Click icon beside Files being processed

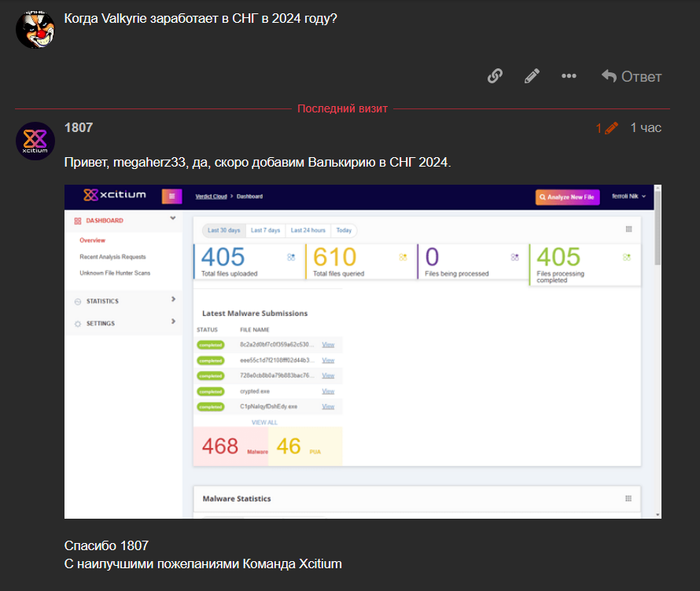(x=514, y=257)
